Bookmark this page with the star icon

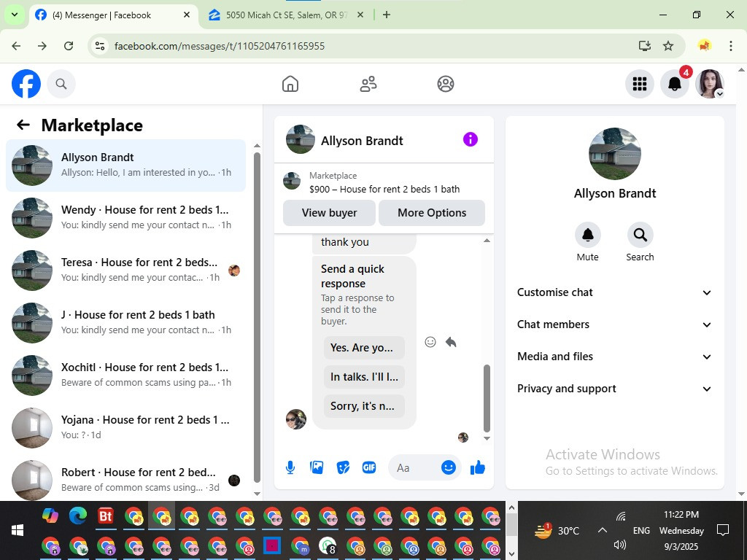click(x=668, y=46)
